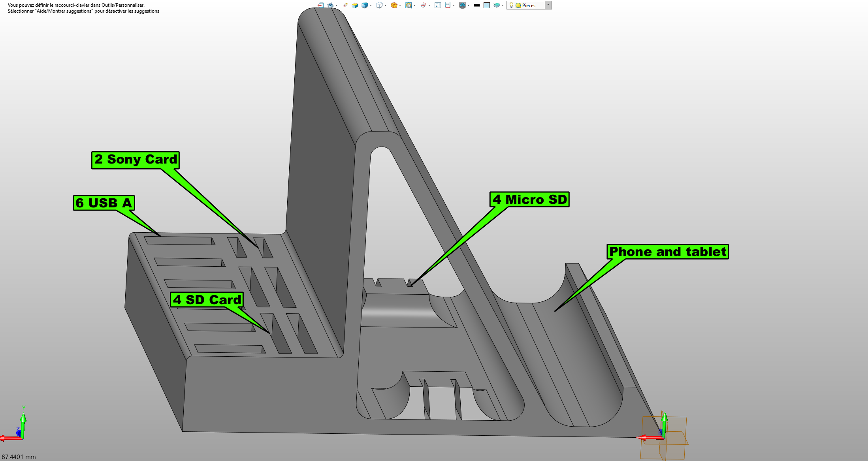
Task: Open dropdown arrow beside wireframe cube
Action: coord(385,5)
